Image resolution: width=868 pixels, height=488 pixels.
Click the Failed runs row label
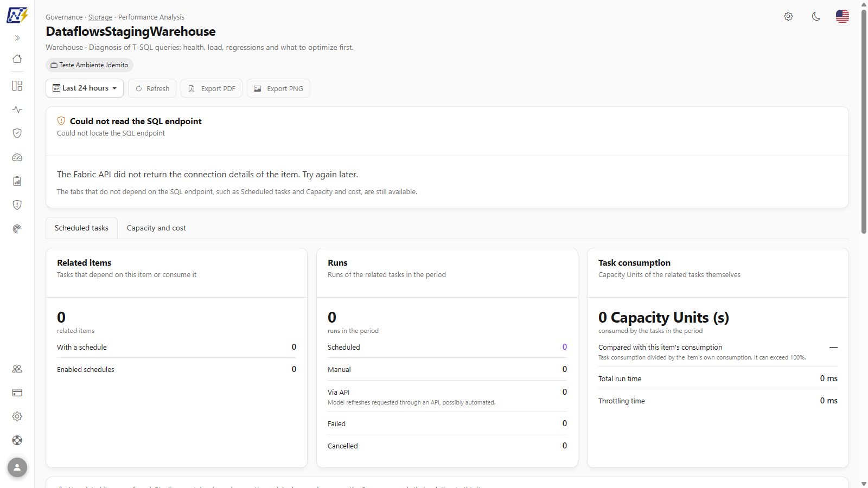click(336, 424)
